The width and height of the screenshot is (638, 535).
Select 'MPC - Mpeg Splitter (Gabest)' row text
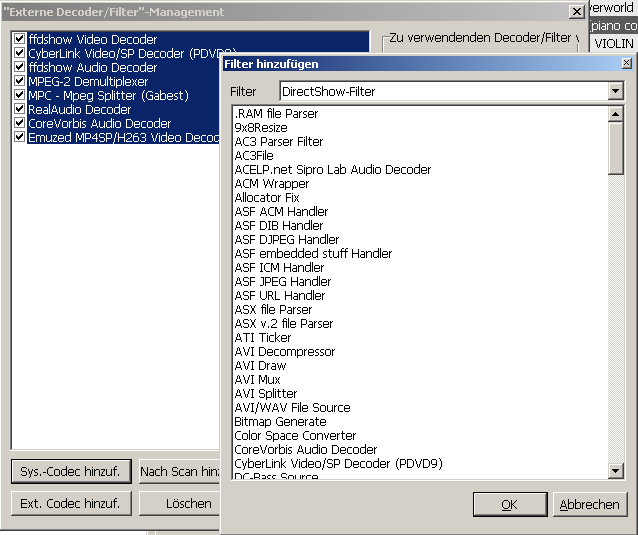tap(108, 96)
